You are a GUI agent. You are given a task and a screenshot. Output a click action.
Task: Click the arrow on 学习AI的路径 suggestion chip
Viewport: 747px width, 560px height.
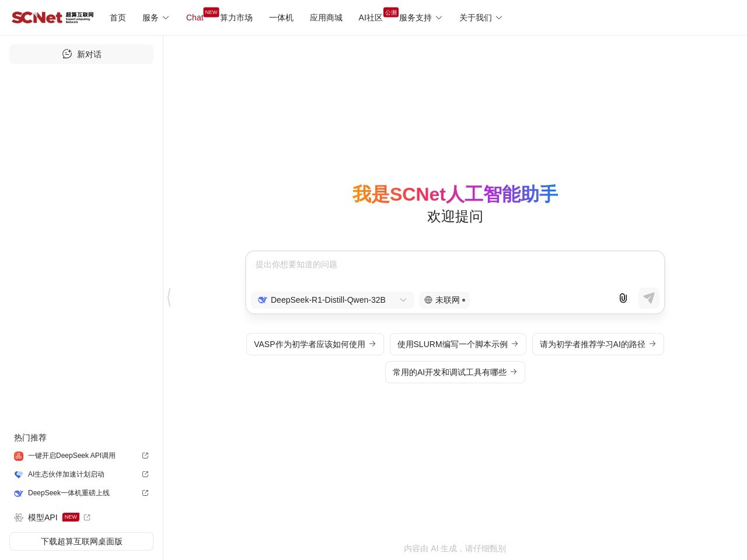point(652,344)
